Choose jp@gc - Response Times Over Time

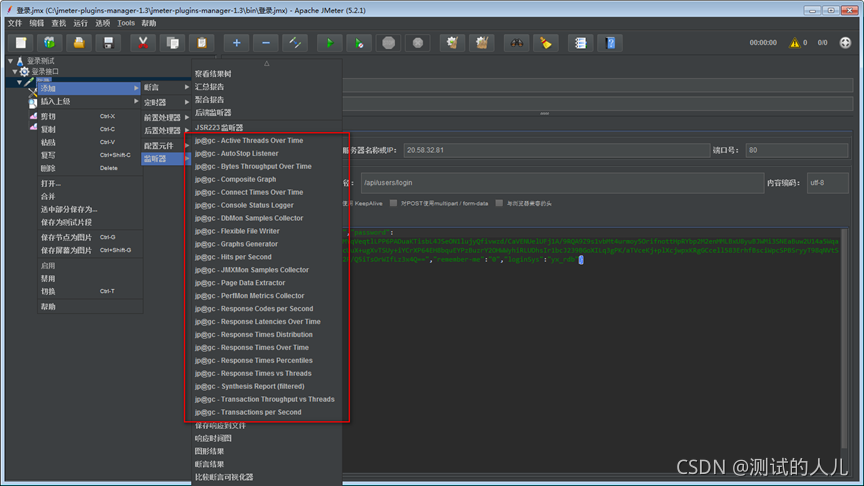click(267, 348)
